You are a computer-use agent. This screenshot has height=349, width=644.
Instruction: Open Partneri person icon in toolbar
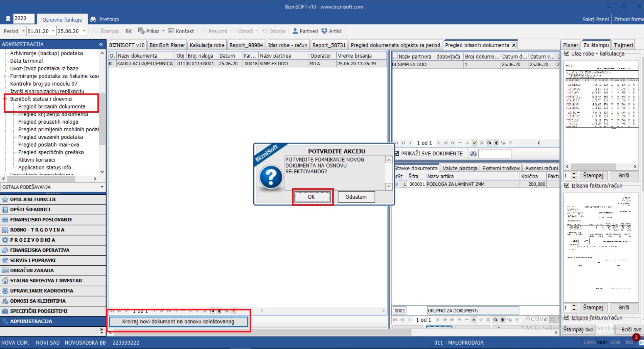click(295, 31)
